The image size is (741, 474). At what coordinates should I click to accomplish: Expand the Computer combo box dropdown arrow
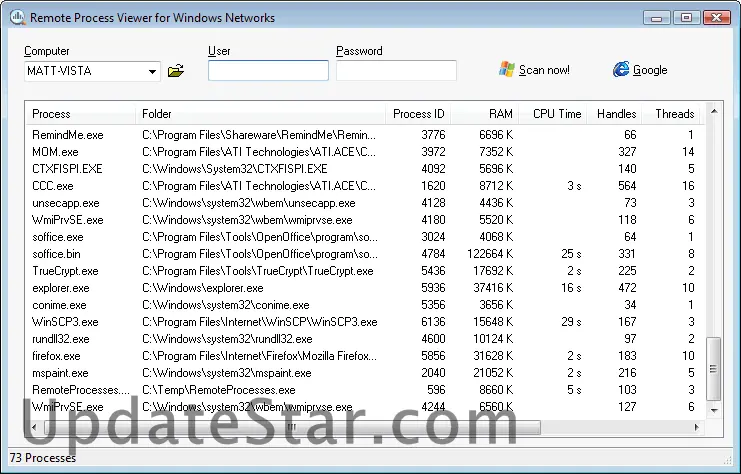tap(152, 71)
